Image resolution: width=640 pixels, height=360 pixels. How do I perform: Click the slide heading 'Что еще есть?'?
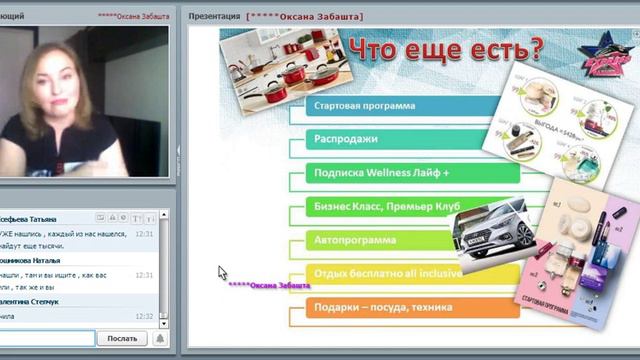(x=447, y=49)
